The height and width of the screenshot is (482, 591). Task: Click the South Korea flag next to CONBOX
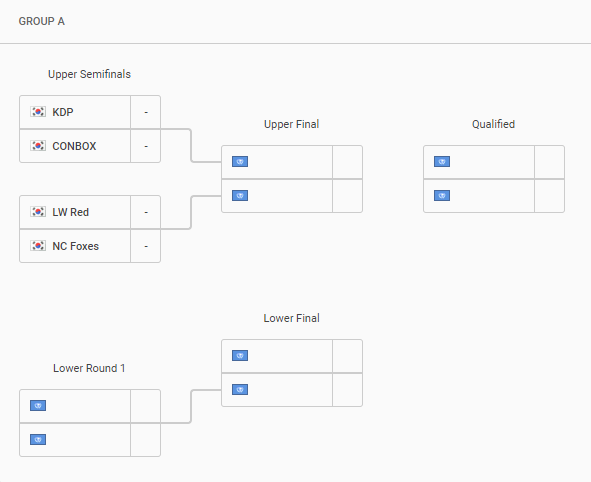tap(38, 146)
